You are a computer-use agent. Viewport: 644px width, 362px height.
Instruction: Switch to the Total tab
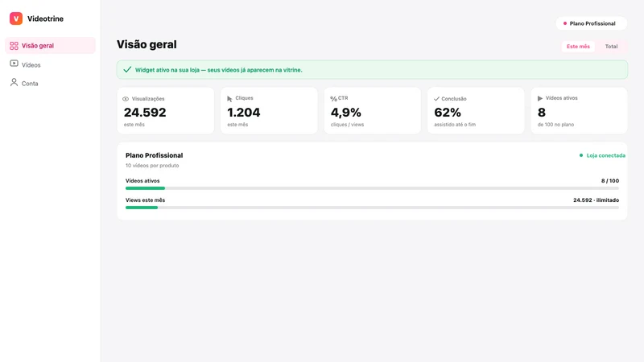click(x=611, y=47)
